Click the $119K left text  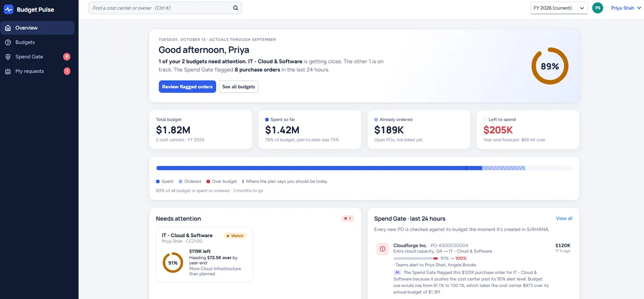pos(200,252)
